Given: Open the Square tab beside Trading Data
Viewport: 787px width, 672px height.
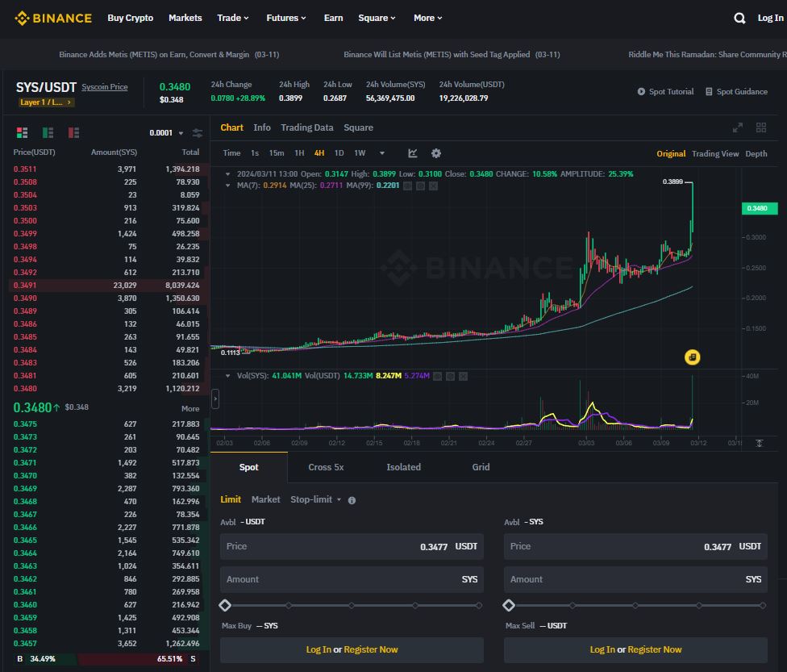Looking at the screenshot, I should coord(358,127).
